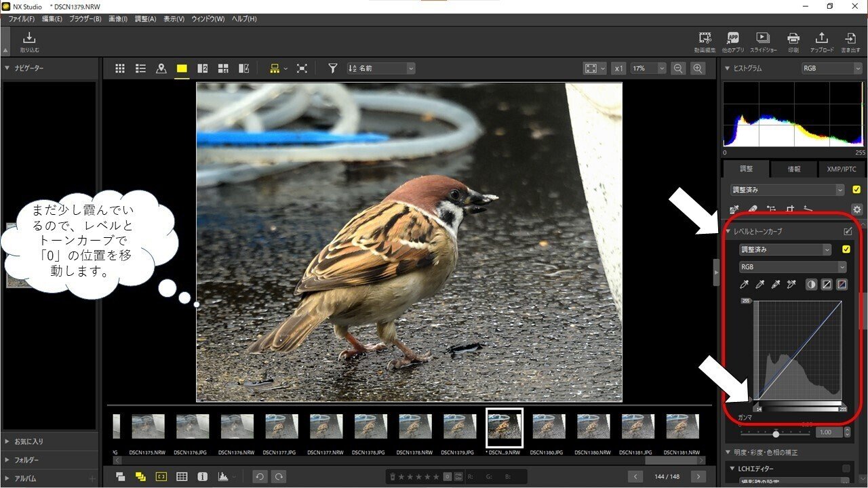
Task: Click the adjustments settings gear icon
Action: pos(856,209)
